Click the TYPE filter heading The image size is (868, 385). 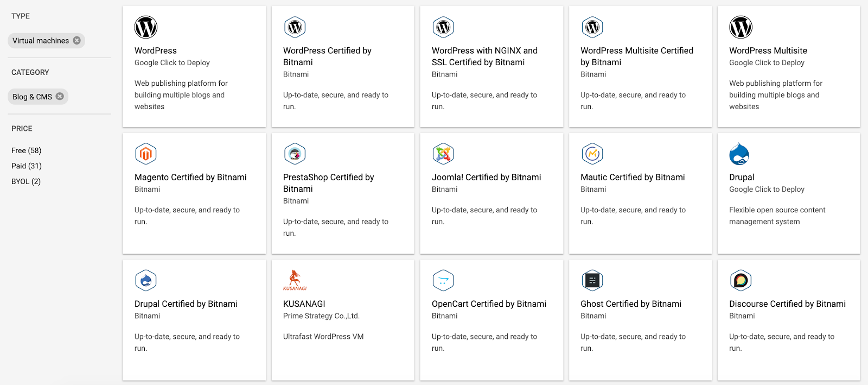click(x=21, y=16)
